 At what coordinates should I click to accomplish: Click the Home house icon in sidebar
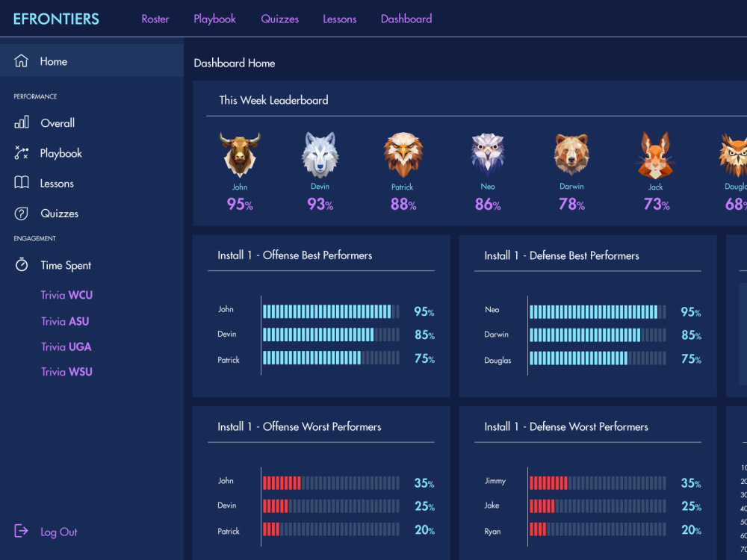21,61
